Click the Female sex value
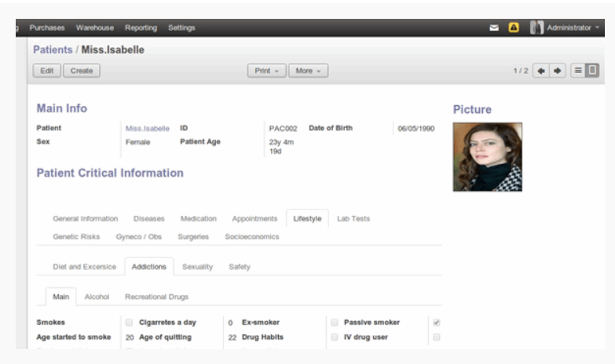This screenshot has width=615, height=364. tap(137, 142)
